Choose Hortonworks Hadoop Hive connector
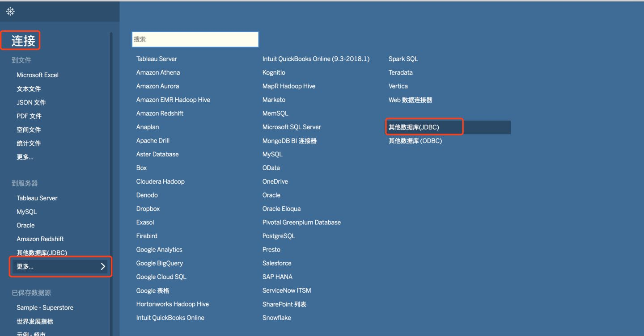The height and width of the screenshot is (336, 644). [x=173, y=304]
